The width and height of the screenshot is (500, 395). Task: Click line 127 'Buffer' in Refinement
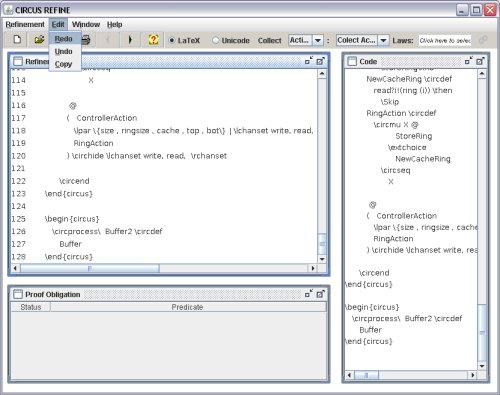click(70, 244)
